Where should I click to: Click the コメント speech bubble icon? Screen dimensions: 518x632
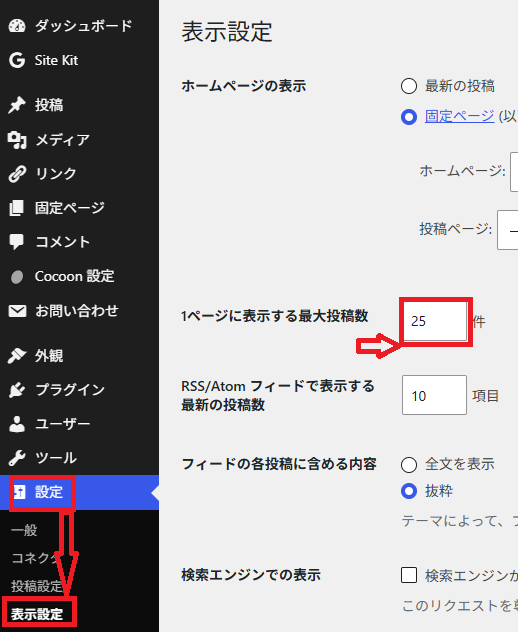point(17,242)
